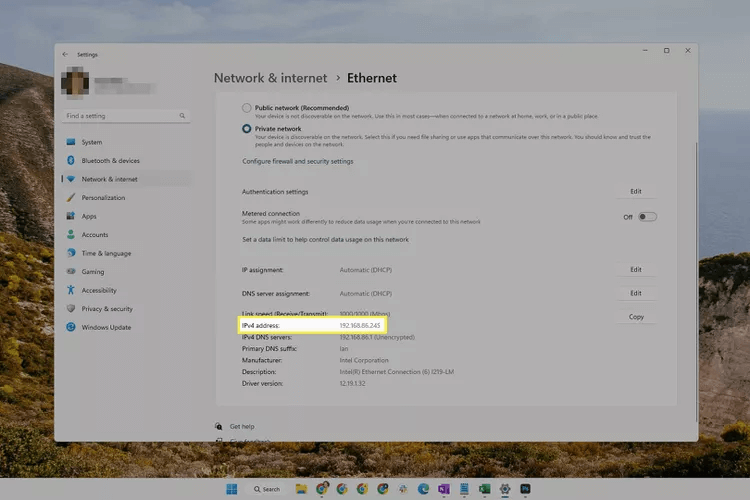750x500 pixels.
Task: Click search magnifier in Find a setting
Action: pos(182,116)
